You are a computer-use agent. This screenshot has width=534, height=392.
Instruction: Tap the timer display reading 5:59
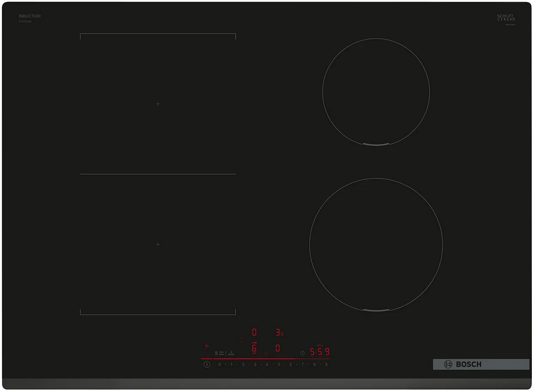pyautogui.click(x=319, y=352)
